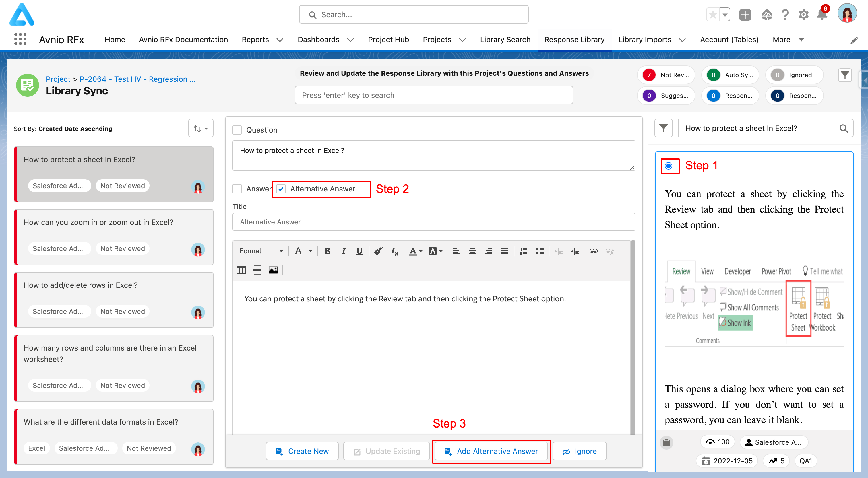Open the App Launcher dots grid

point(20,39)
